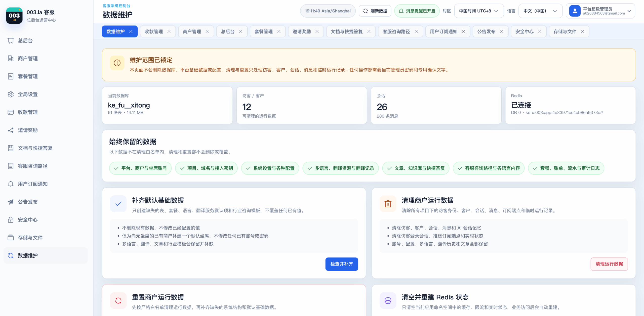
Task: Click the 存储与文件 sidebar icon
Action: click(x=11, y=238)
